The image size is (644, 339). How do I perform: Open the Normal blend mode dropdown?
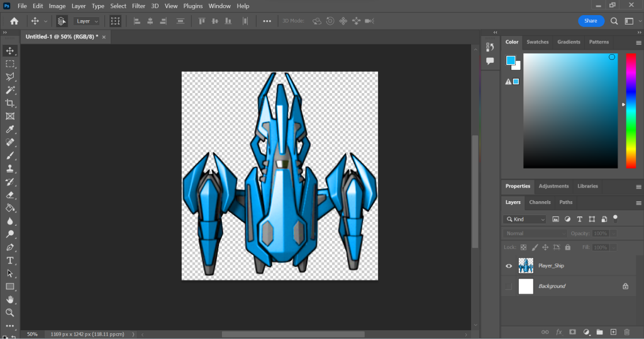click(x=535, y=233)
